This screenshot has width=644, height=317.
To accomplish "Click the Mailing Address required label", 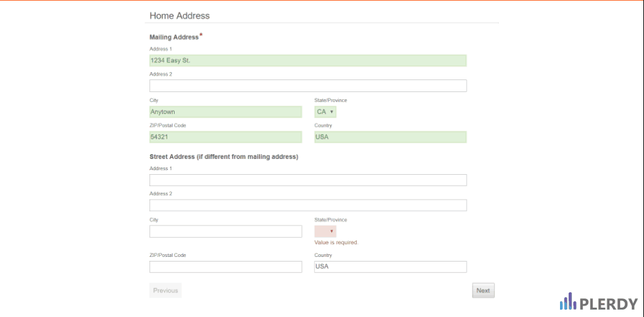I will pyautogui.click(x=176, y=37).
